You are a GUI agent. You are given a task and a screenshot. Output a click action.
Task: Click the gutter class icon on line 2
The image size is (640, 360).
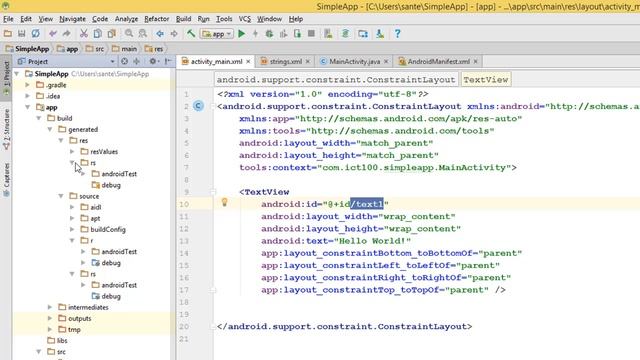pyautogui.click(x=198, y=106)
